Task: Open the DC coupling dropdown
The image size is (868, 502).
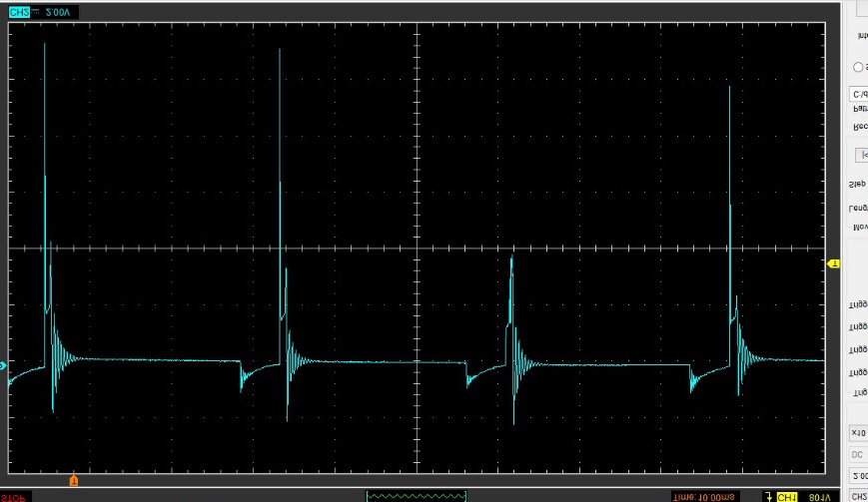Action: coord(858,454)
